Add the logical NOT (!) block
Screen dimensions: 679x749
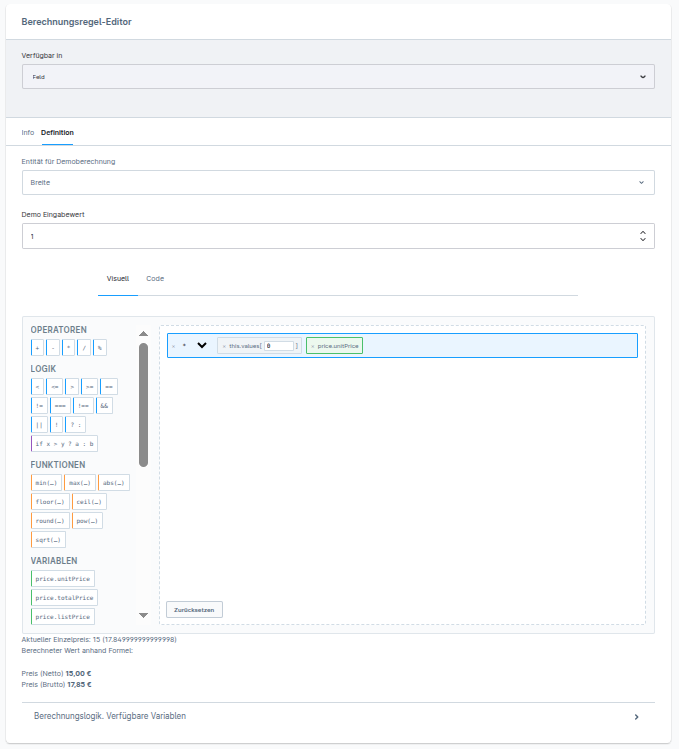[56, 425]
